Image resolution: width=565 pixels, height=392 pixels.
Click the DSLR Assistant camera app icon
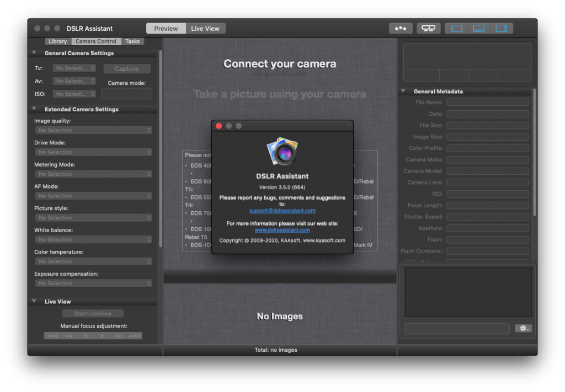tap(282, 152)
